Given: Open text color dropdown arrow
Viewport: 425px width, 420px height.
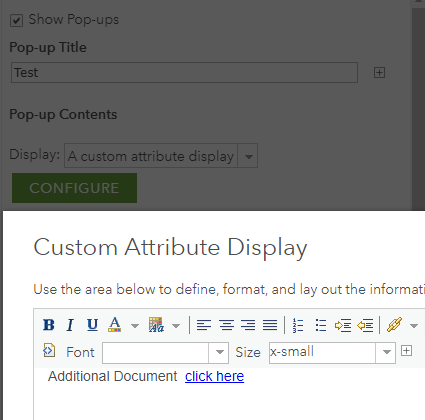Looking at the screenshot, I should click(135, 326).
